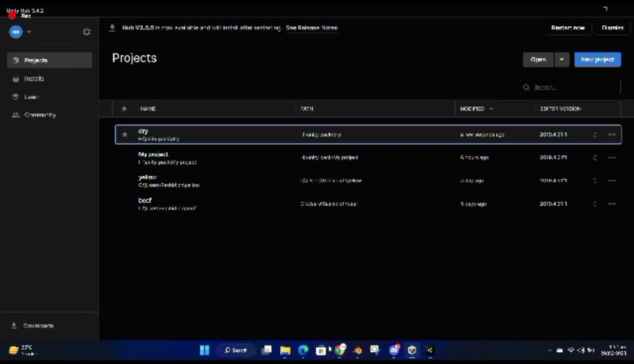Open Google Chrome from taskbar
634x364 pixels.
340,350
